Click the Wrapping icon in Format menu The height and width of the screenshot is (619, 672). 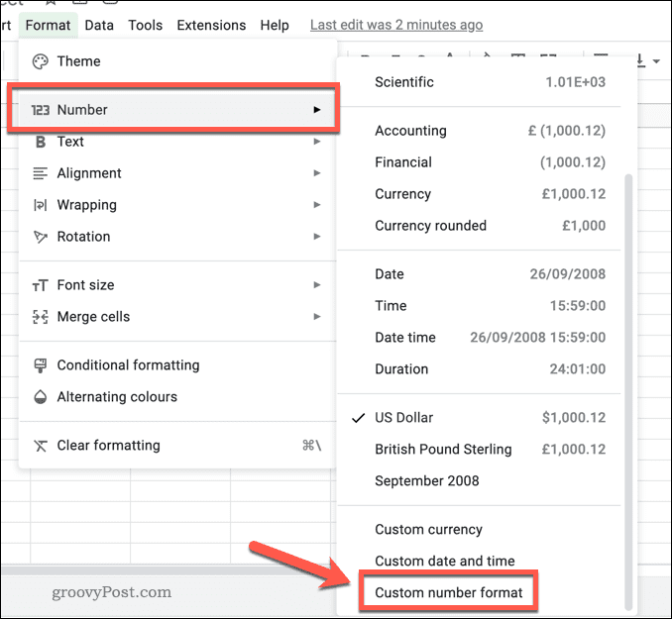(x=41, y=205)
